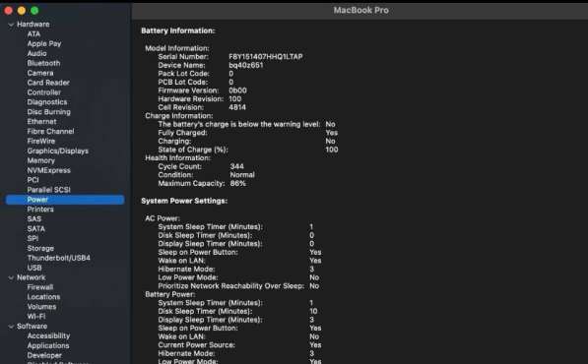Open SATA hardware entry
The width and height of the screenshot is (588, 364).
[x=36, y=229]
